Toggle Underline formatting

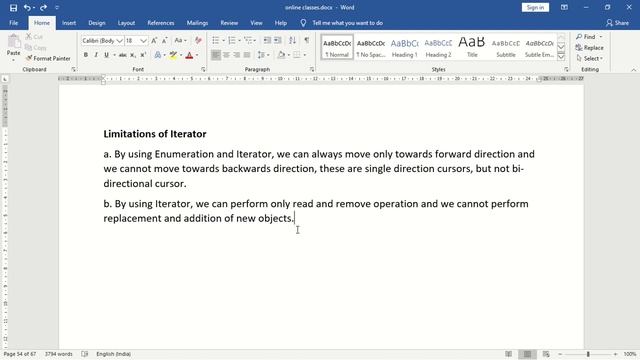tap(107, 55)
